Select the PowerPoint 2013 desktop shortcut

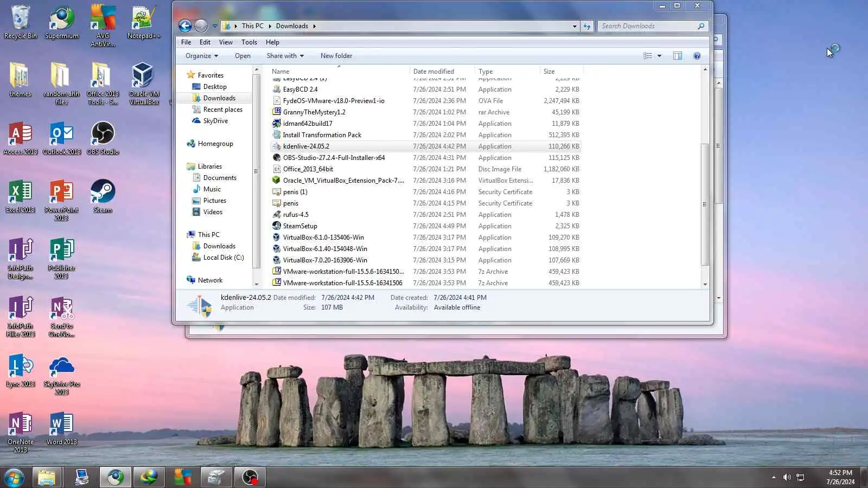tap(61, 200)
